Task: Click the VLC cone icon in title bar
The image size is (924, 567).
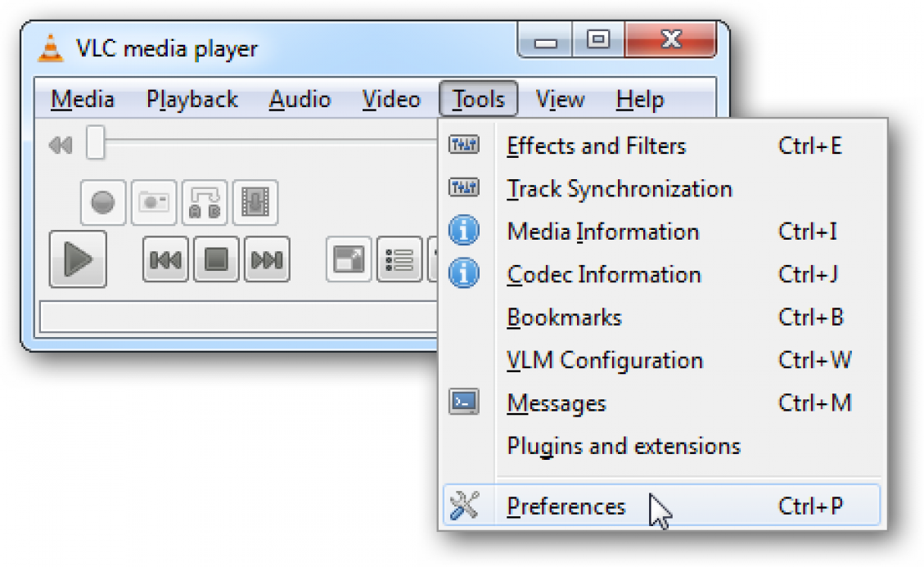Action: tap(51, 48)
